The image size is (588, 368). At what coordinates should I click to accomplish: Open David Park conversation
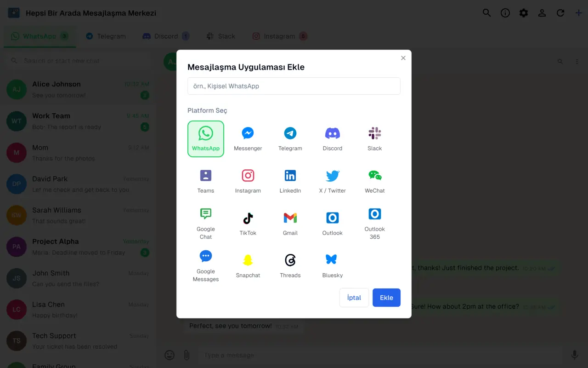pos(78,184)
